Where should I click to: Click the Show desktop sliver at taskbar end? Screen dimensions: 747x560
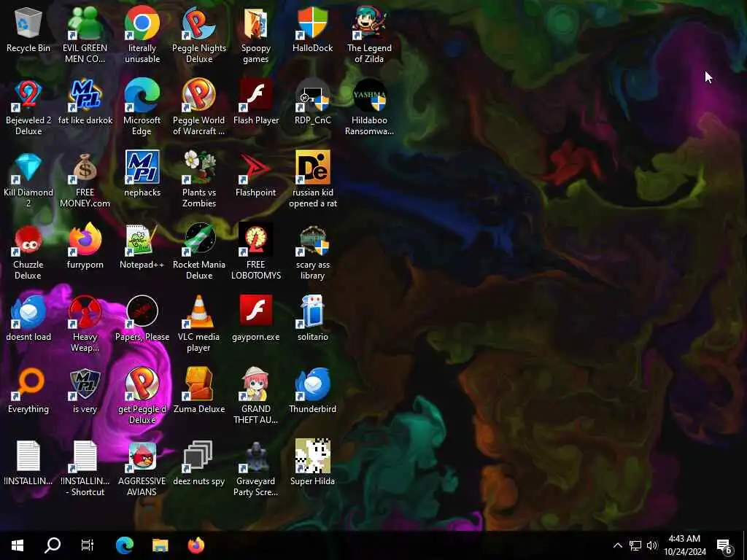pos(744,545)
